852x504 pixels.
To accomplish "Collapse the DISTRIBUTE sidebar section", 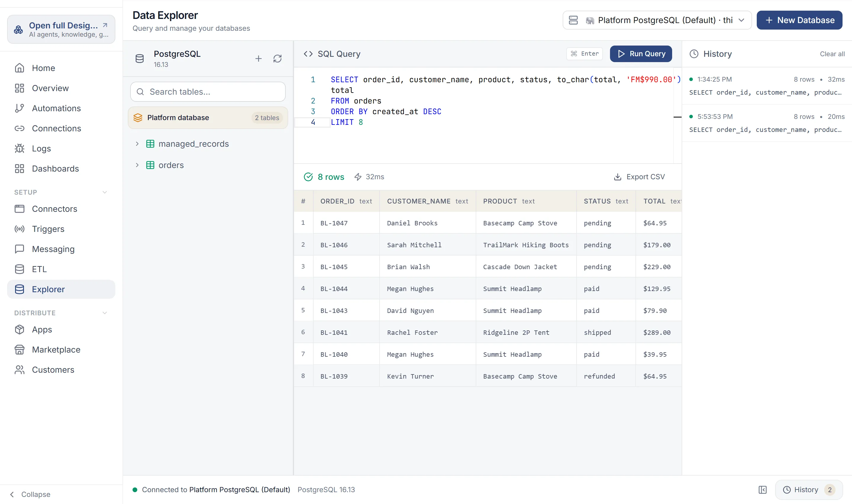I will point(105,313).
